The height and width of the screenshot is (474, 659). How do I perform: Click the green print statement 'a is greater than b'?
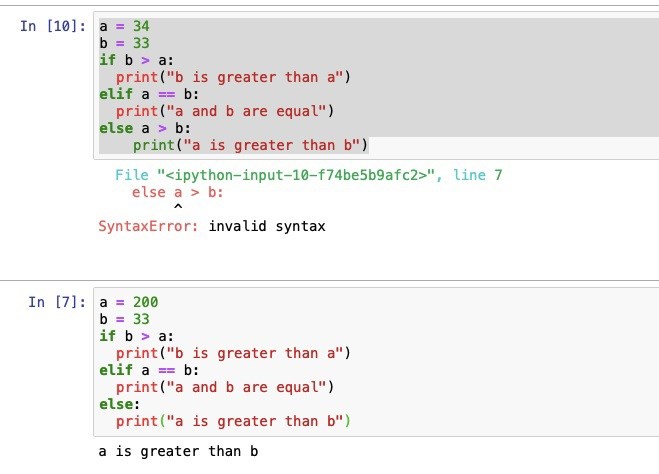250,145
